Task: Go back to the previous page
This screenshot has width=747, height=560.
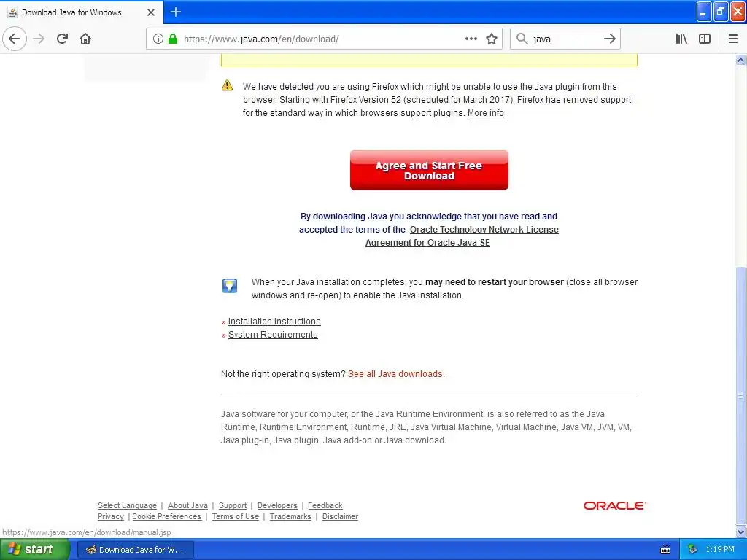Action: pos(15,39)
